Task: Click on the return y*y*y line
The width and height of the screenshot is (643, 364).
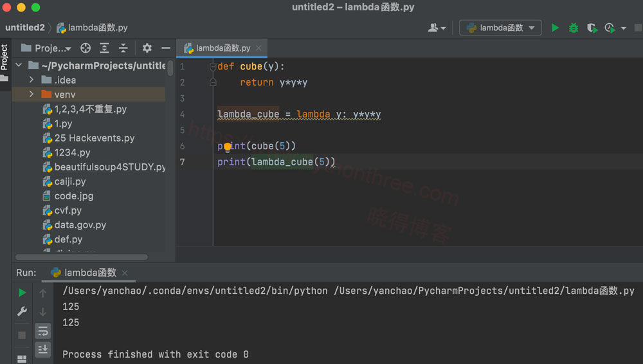Action: [x=273, y=82]
